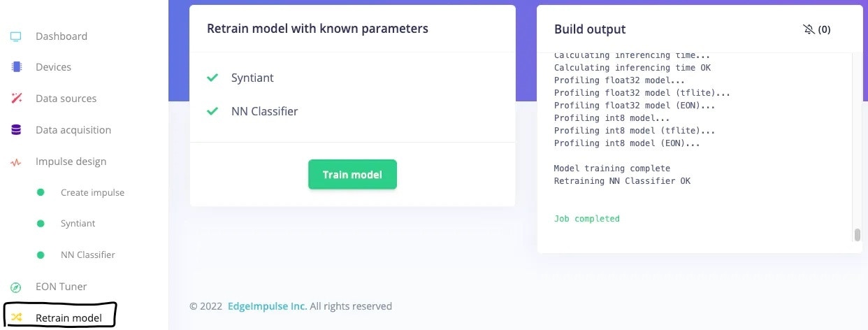The image size is (868, 330).
Task: Click the Impulse design pulse icon
Action: click(16, 162)
